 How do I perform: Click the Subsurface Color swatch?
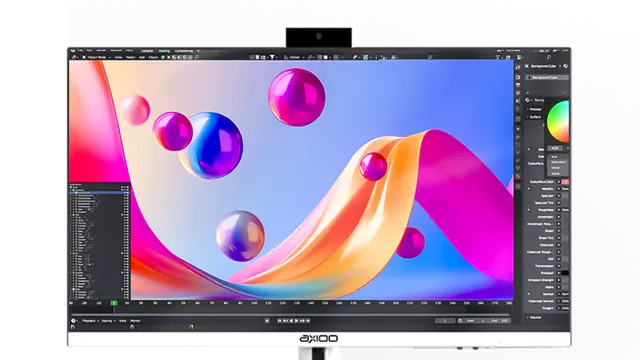[565, 182]
